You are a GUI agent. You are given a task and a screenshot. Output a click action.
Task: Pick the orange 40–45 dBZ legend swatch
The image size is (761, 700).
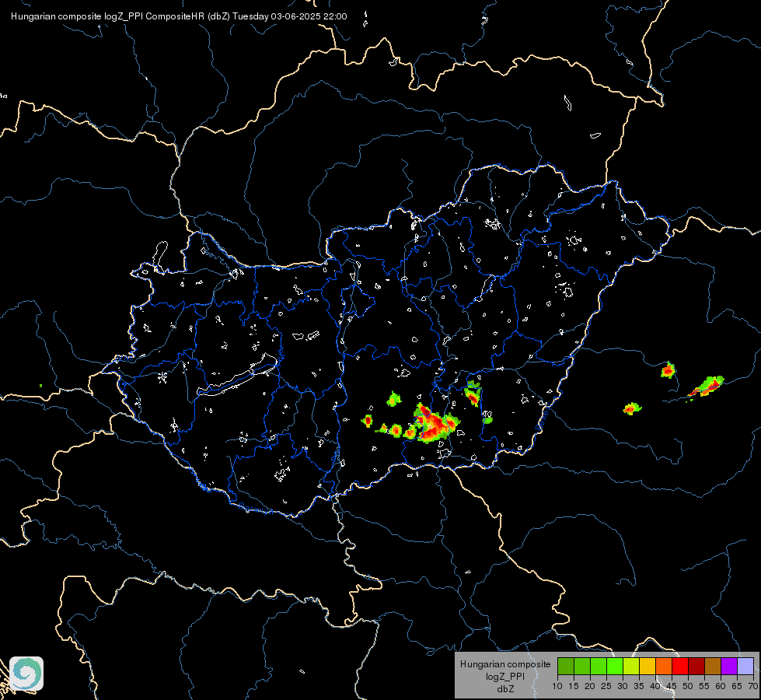coord(664,666)
